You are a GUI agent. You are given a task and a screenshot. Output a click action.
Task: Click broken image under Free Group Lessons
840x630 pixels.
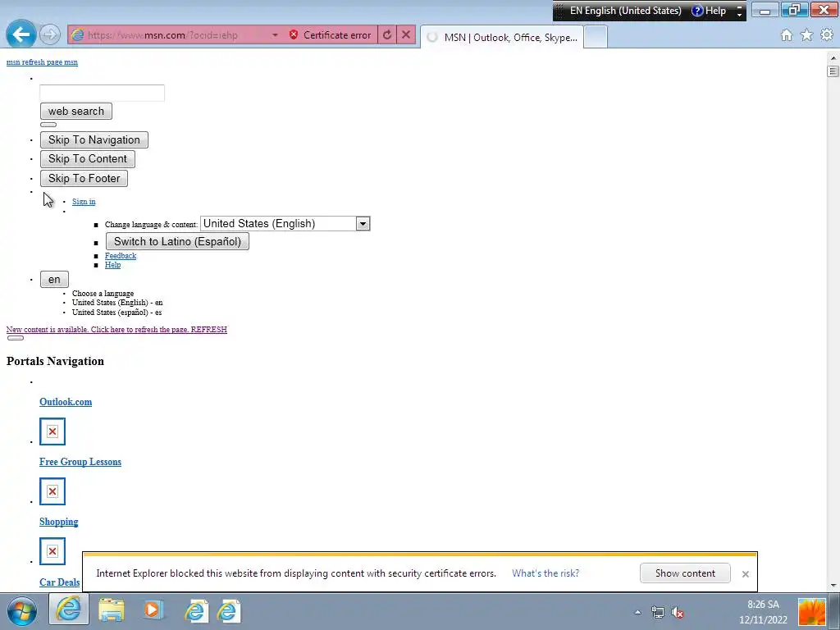click(52, 491)
